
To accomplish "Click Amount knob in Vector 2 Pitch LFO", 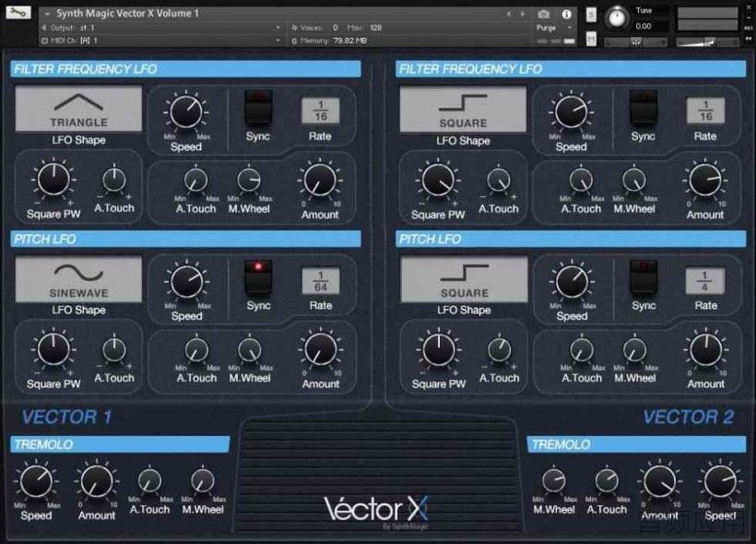I will pos(706,350).
